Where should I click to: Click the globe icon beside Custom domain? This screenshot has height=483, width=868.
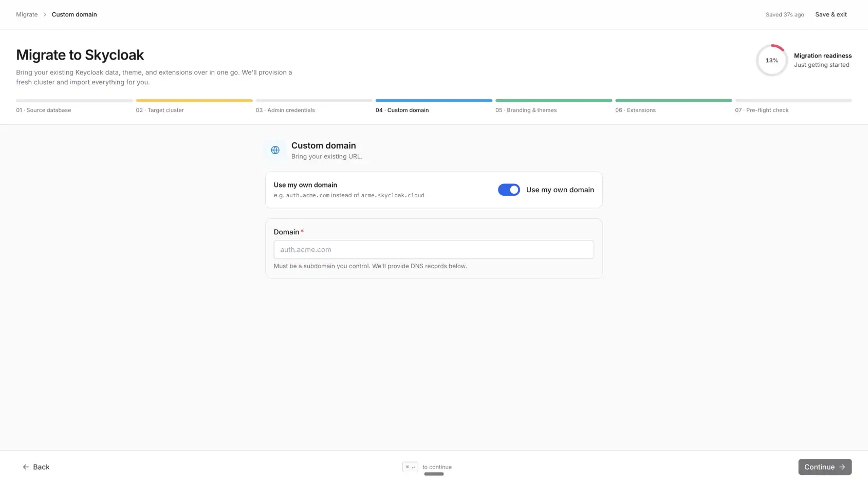pyautogui.click(x=275, y=150)
